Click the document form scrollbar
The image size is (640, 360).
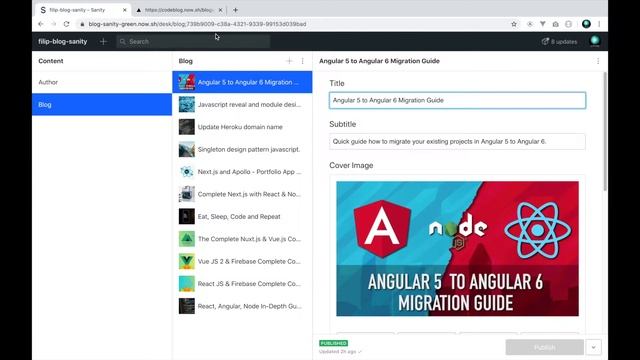(x=604, y=131)
